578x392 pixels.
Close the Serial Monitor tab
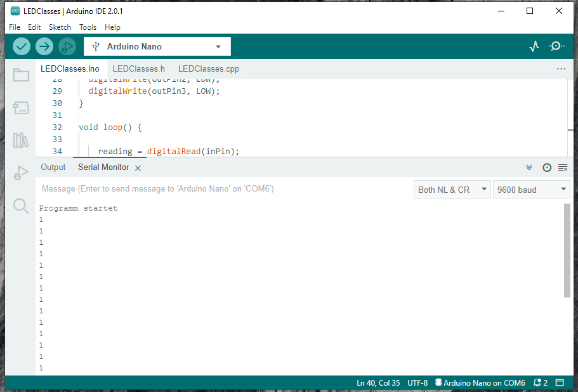click(138, 168)
